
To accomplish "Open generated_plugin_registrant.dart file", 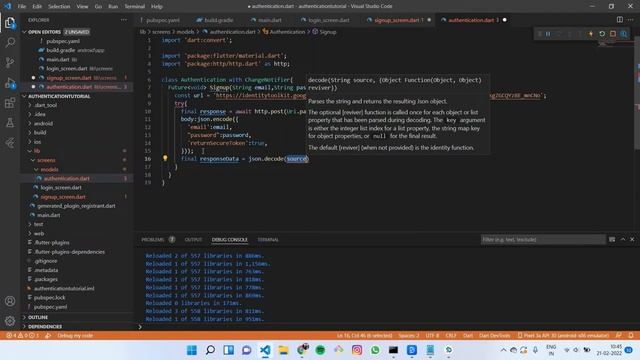I will pos(76,206).
